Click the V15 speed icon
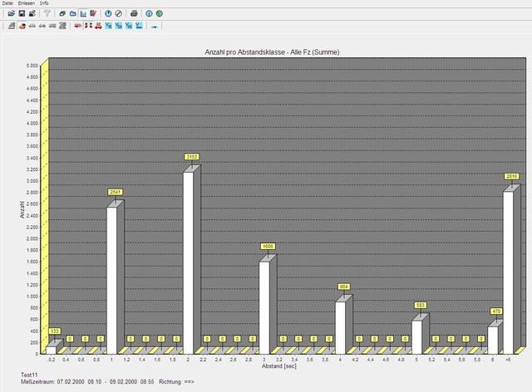 tap(109, 26)
